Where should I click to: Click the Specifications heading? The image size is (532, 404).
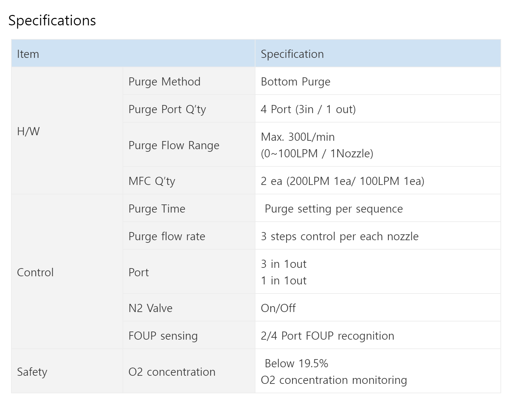tap(52, 20)
